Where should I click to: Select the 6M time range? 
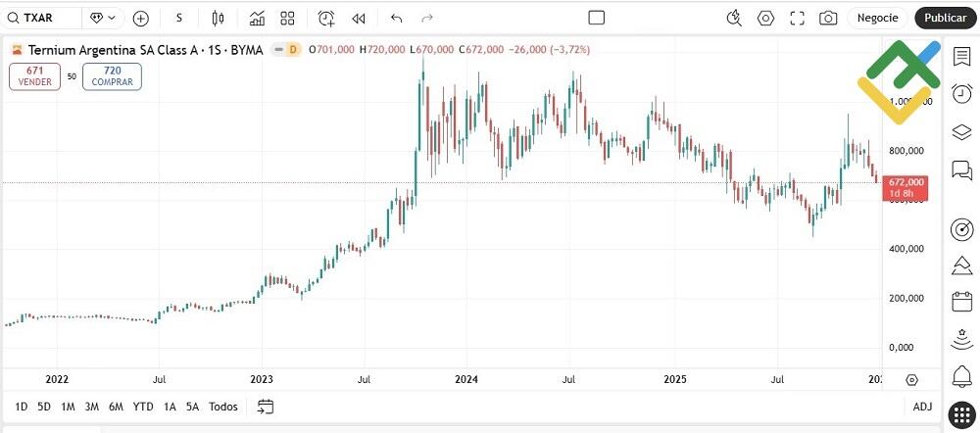pos(116,407)
